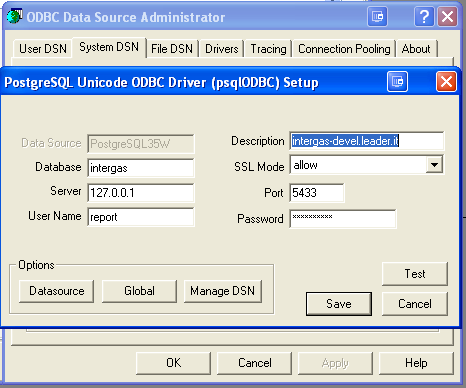Close the psqlODBC Setup dialog

446,81
